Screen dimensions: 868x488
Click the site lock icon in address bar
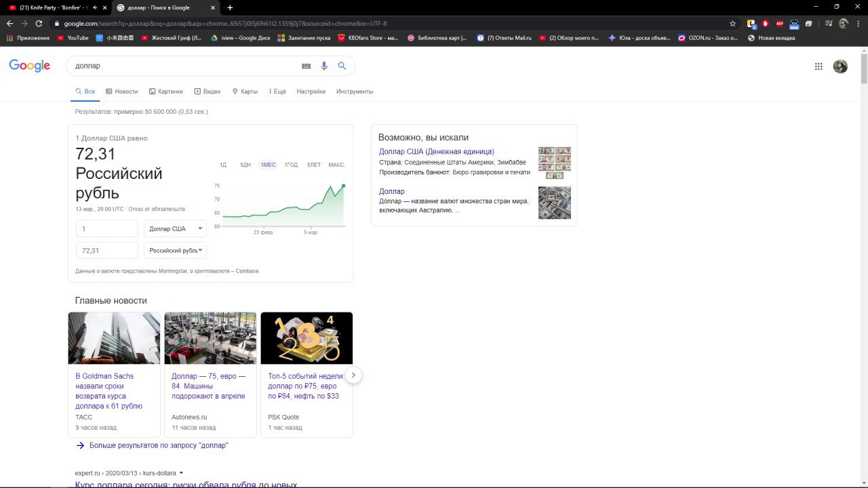click(58, 23)
